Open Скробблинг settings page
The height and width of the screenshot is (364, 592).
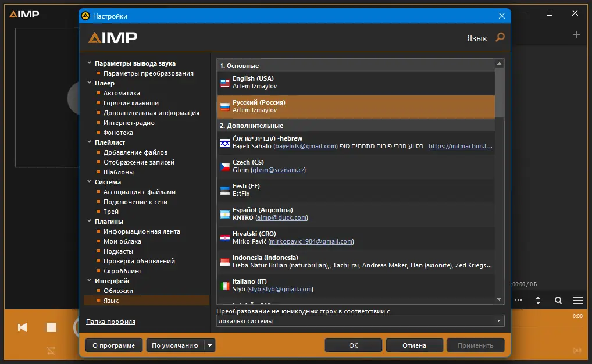pyautogui.click(x=123, y=271)
